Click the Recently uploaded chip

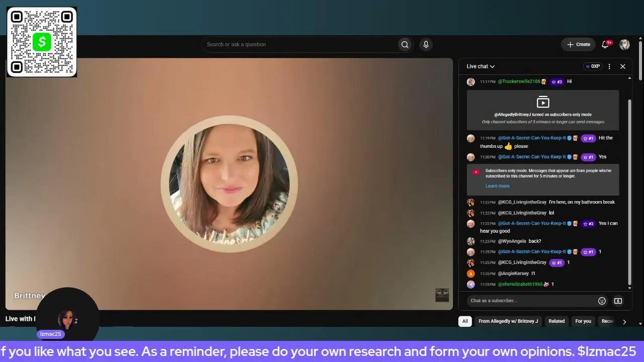(607, 321)
